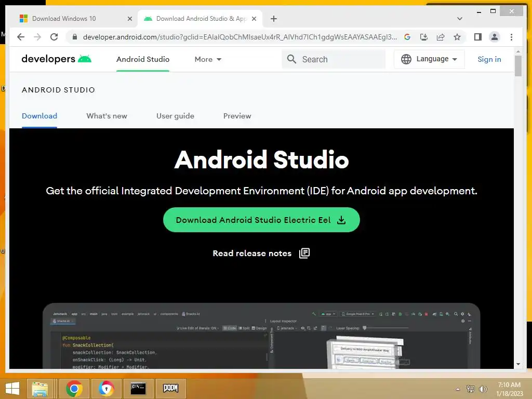
Task: Switch to the Download Windows 10 tab
Action: (x=76, y=19)
